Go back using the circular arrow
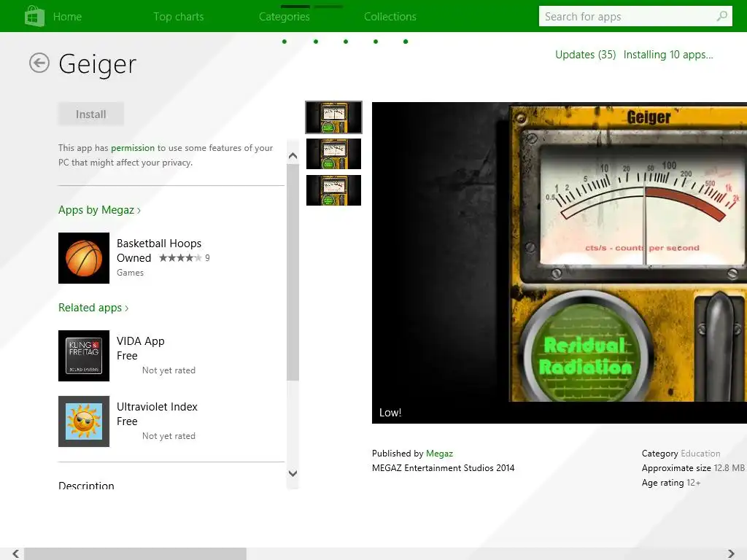 39,63
